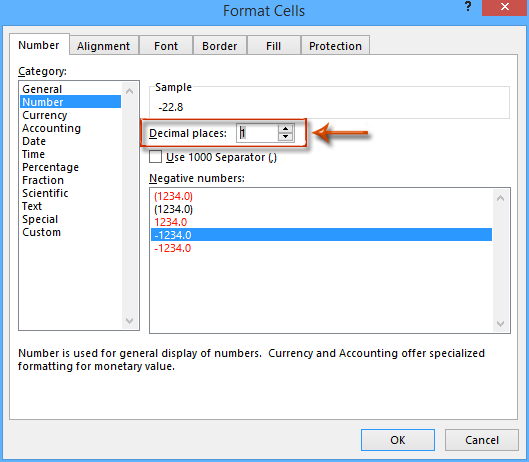
Task: Open the Fill tab
Action: 273,46
